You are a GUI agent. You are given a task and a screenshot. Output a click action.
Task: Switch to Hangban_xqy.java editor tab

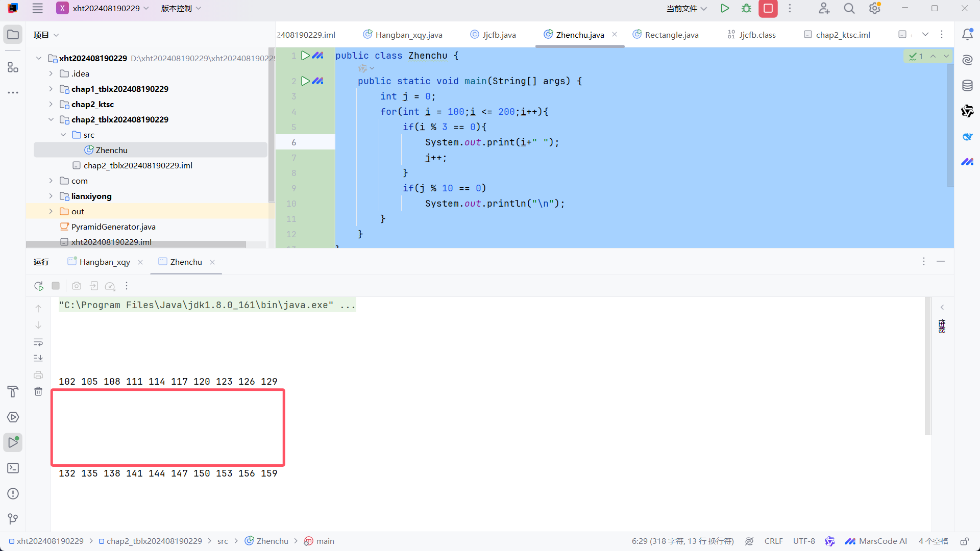coord(403,35)
